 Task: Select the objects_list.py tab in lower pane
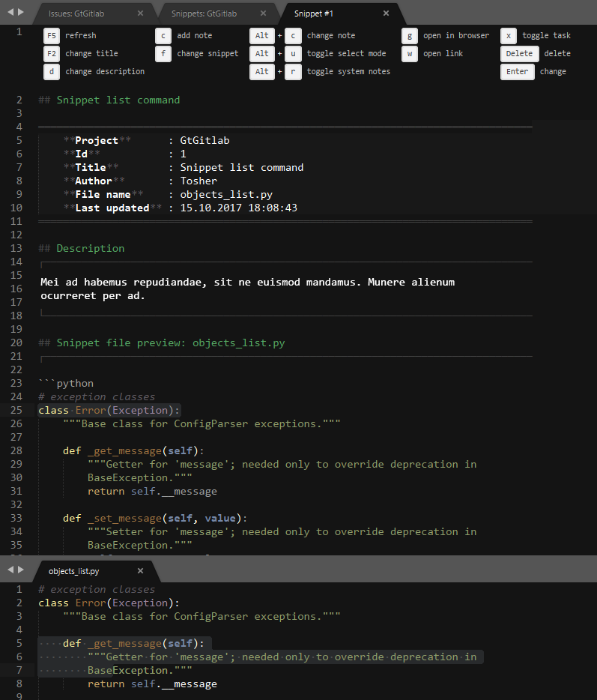(73, 571)
